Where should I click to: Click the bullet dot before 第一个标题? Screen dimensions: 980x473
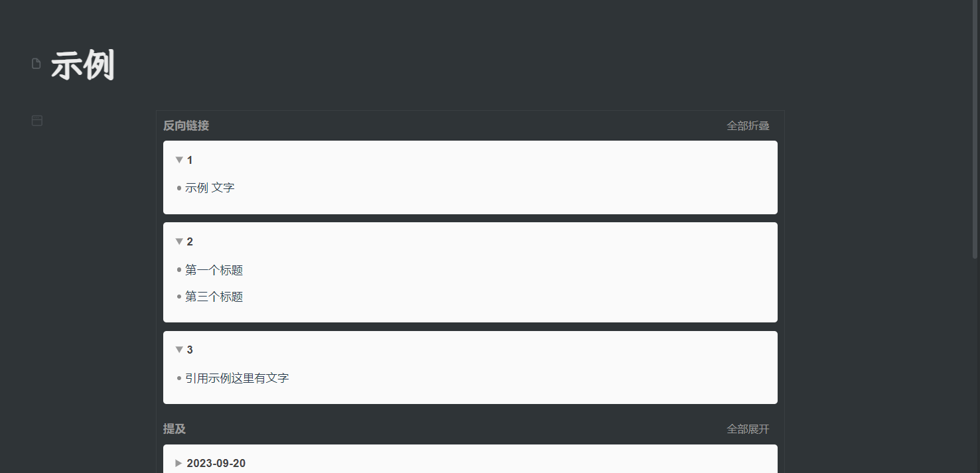[x=179, y=270]
